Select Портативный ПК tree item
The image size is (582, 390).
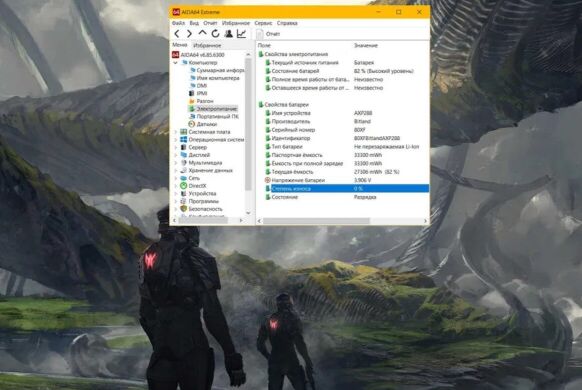(x=218, y=116)
